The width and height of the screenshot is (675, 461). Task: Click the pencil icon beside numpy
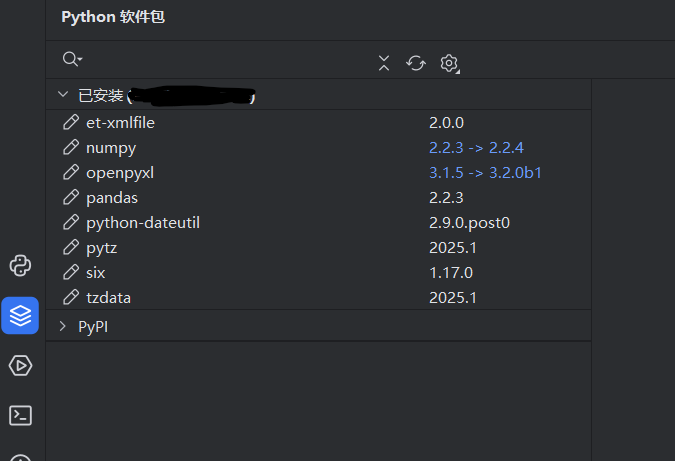pos(70,147)
